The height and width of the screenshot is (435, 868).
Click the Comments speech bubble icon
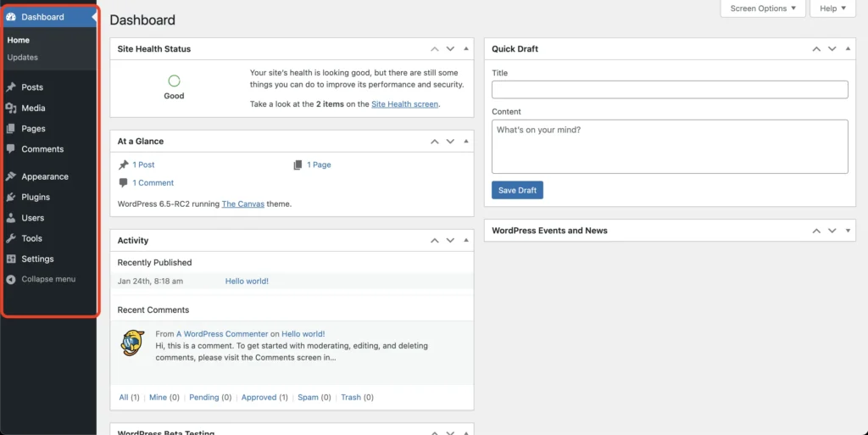[11, 149]
